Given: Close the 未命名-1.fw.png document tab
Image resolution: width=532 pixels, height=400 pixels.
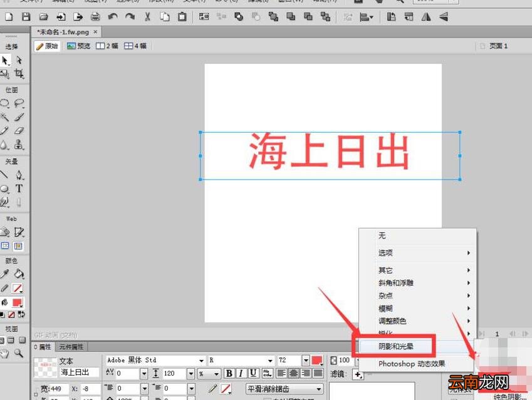Looking at the screenshot, I should [x=95, y=32].
